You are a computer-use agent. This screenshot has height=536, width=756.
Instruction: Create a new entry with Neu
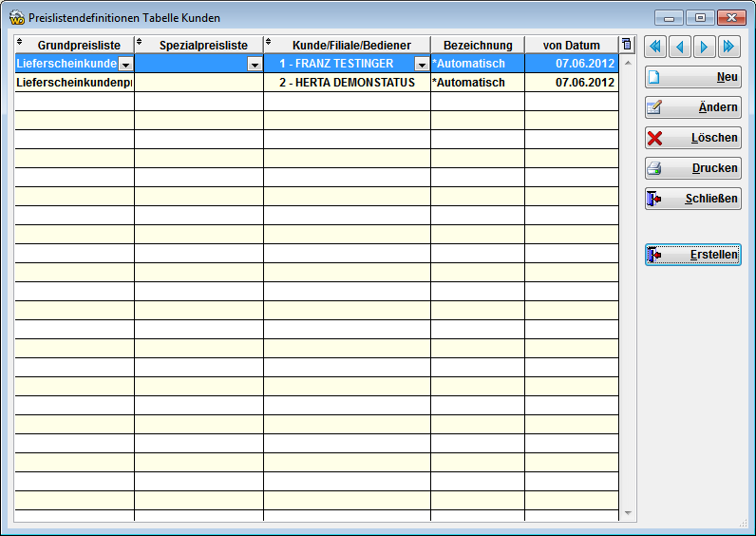pyautogui.click(x=692, y=77)
